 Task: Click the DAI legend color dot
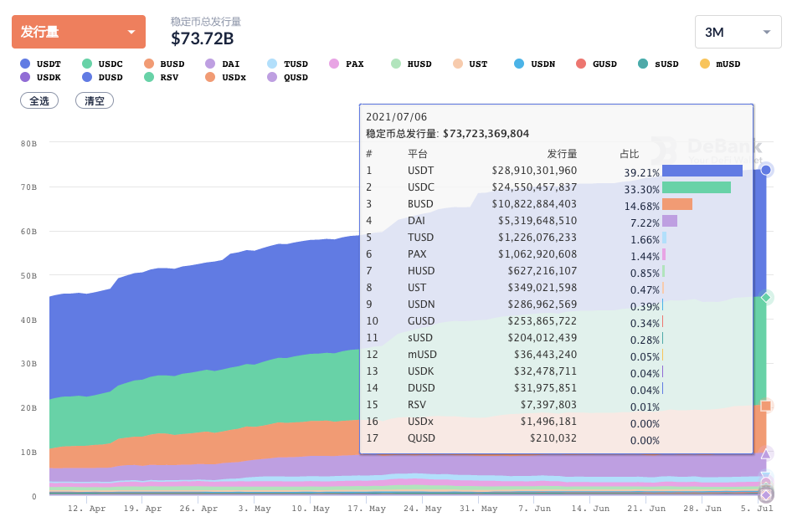coord(210,64)
